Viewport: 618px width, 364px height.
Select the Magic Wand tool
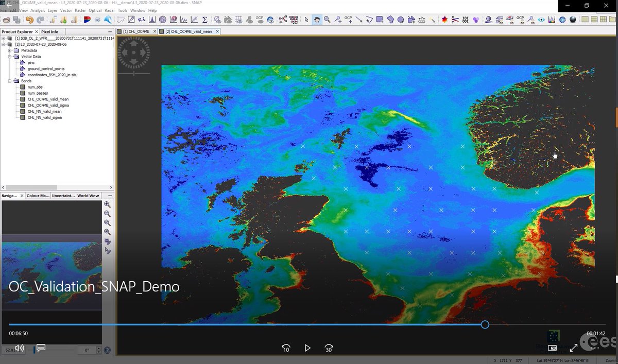click(433, 20)
